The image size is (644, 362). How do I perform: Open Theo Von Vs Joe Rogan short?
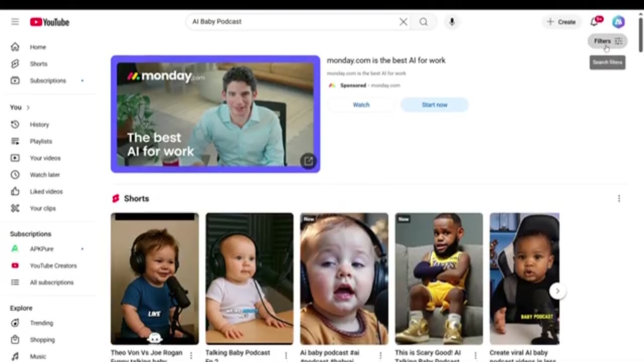tap(154, 279)
